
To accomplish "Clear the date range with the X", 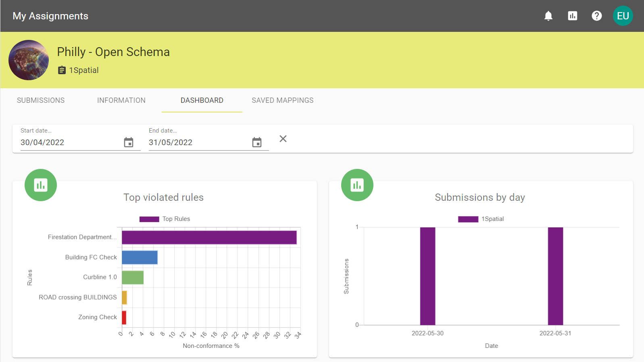I will coord(283,139).
